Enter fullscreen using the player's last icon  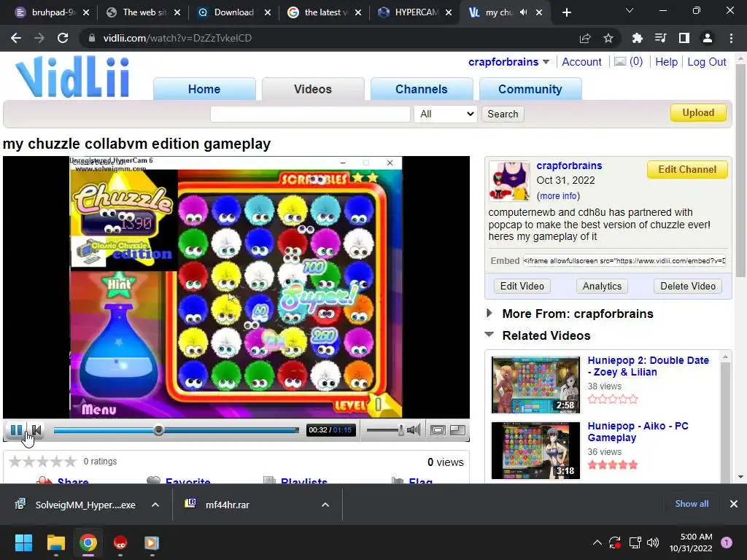(457, 430)
